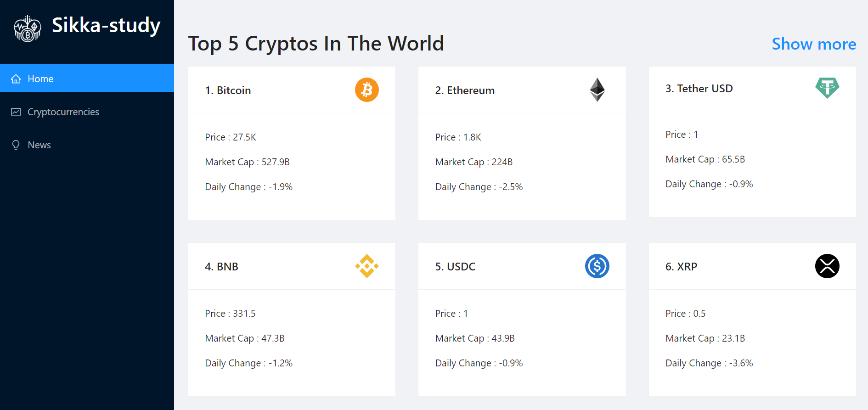Click the green Tether USD icon

coord(827,88)
